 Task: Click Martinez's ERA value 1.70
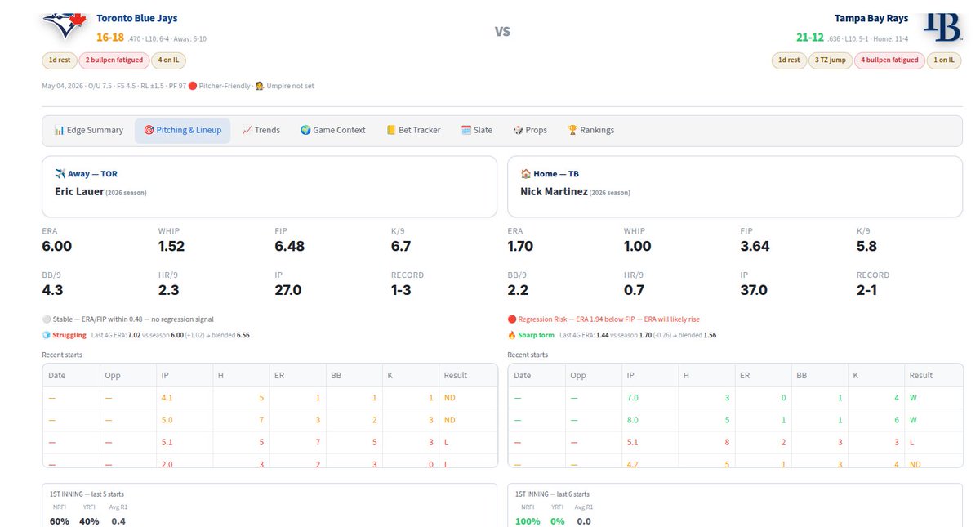tap(520, 246)
